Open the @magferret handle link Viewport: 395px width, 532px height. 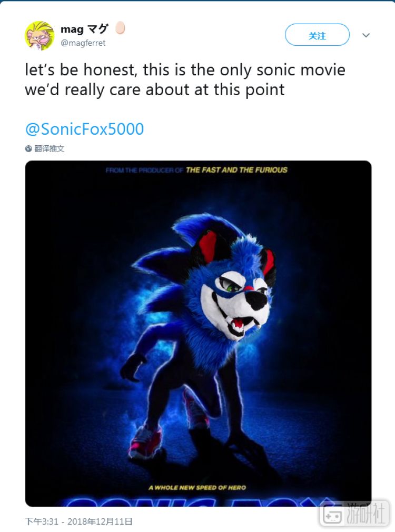pyautogui.click(x=83, y=43)
